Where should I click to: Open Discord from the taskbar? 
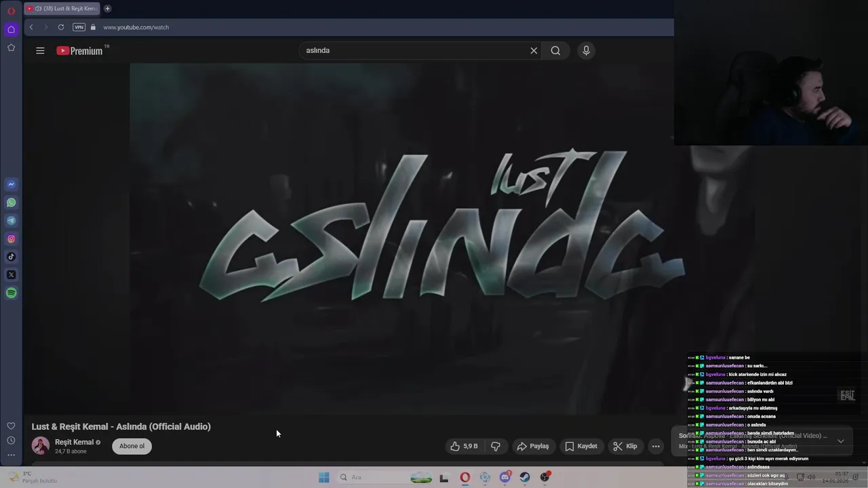point(505,478)
